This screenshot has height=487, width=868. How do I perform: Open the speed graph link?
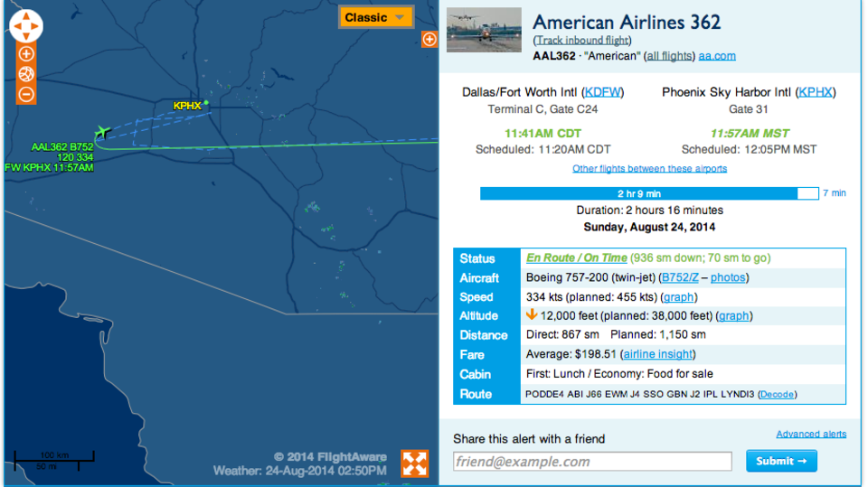pos(679,297)
